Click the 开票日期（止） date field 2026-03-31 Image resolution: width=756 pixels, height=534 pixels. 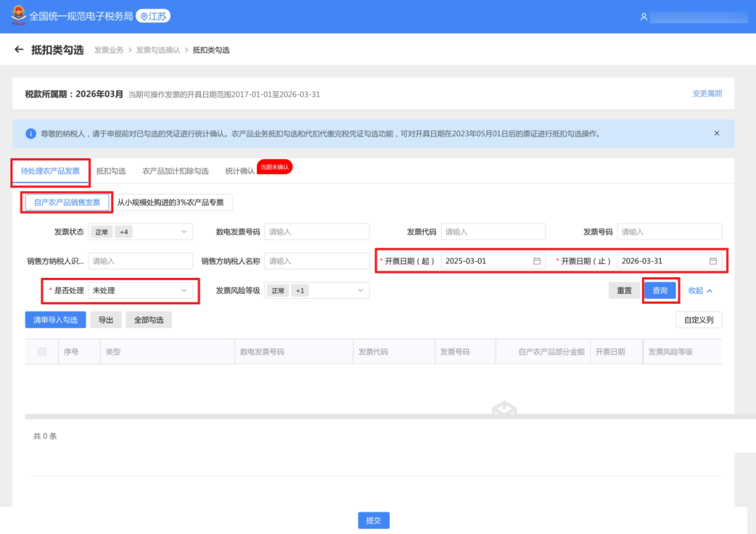pos(670,261)
